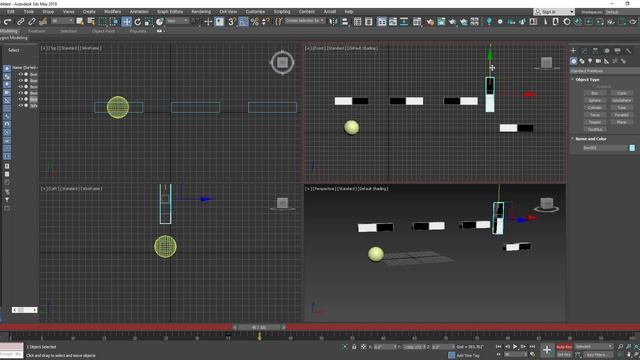Viewport: 640px width, 360px height.
Task: Click the Bind to Space Warp icon
Action: 43,22
